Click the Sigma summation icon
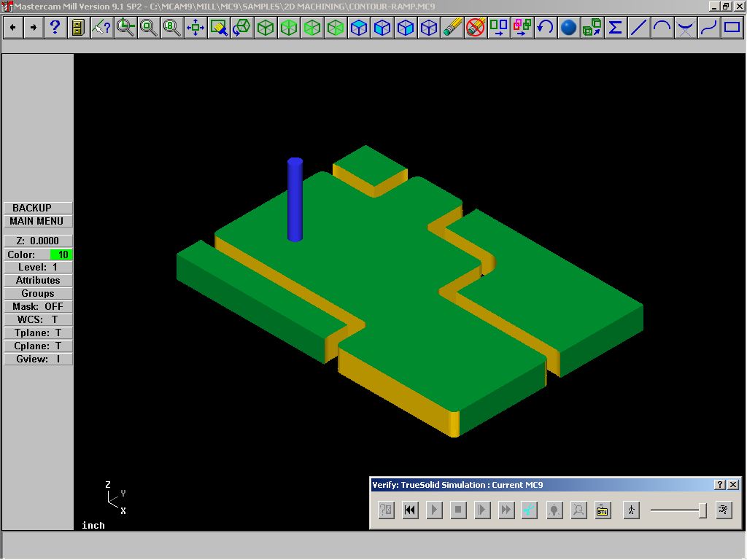The image size is (747, 560). pyautogui.click(x=615, y=28)
